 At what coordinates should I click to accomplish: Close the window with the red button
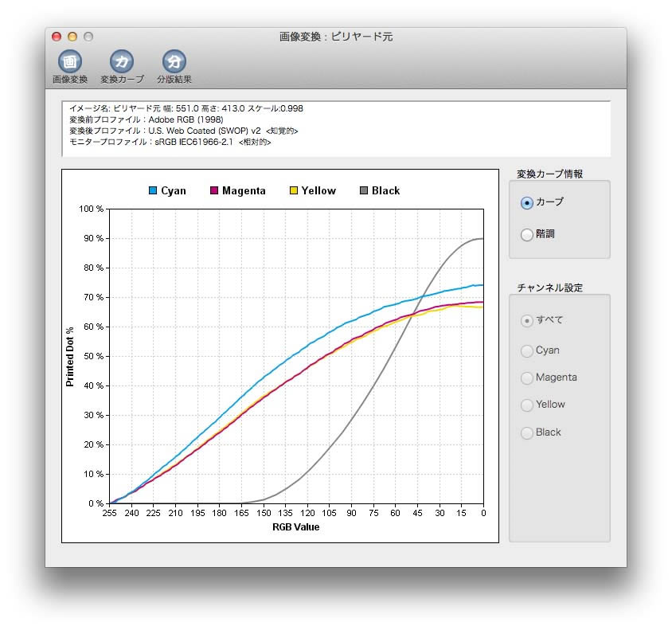click(57, 37)
